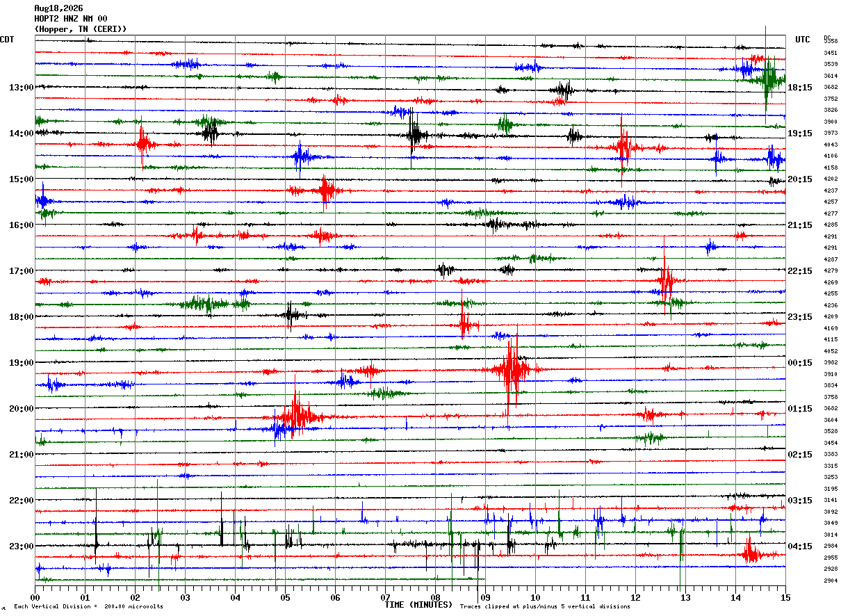Click the 19:15 UTC time label
841x616 pixels.
coord(800,133)
